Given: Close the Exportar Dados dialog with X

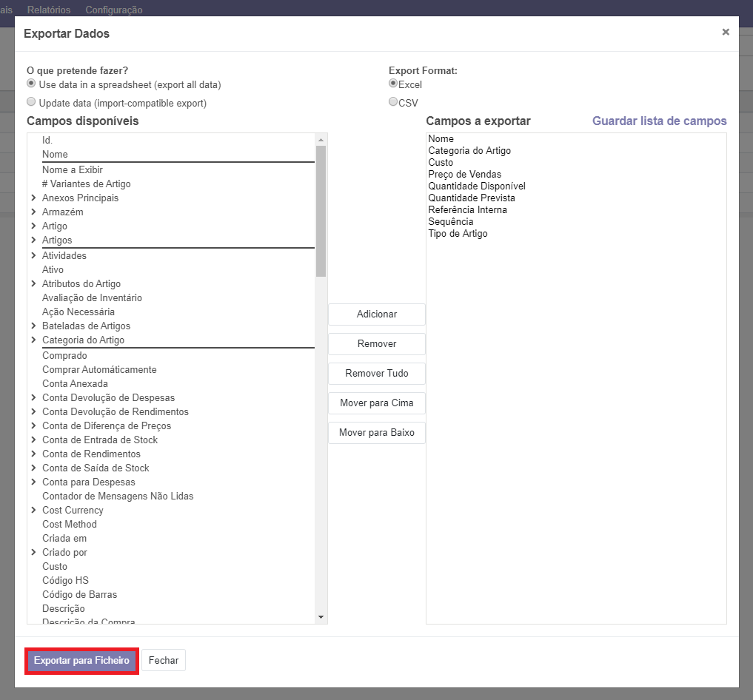Looking at the screenshot, I should click(x=725, y=32).
